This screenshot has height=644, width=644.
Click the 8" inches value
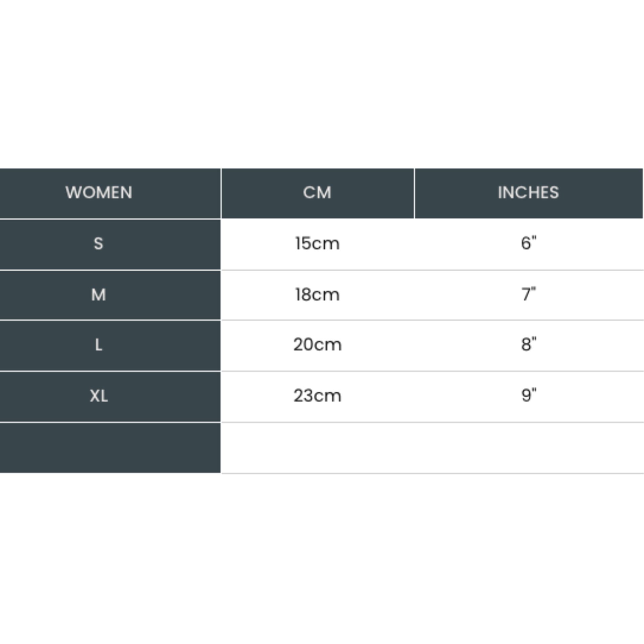[x=529, y=344]
